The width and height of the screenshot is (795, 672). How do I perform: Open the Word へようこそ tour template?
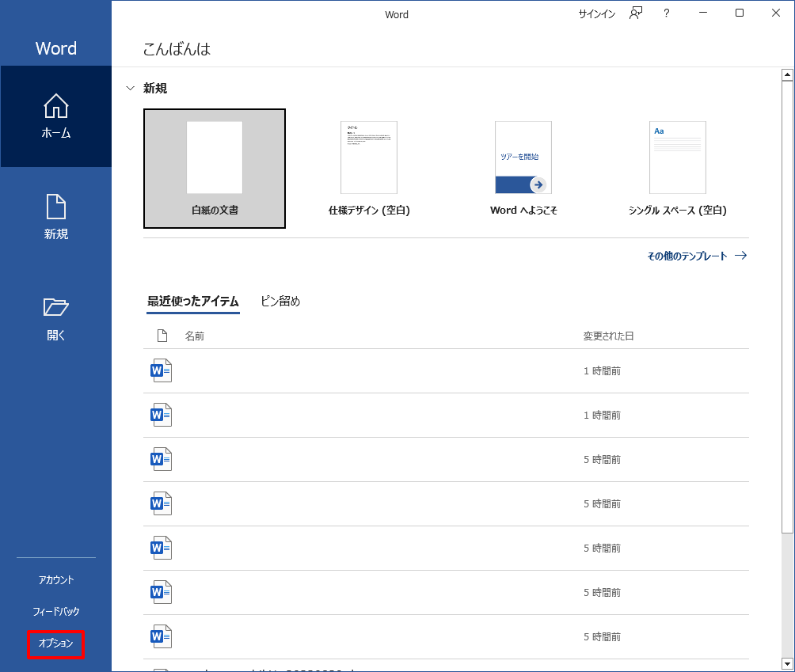(523, 169)
